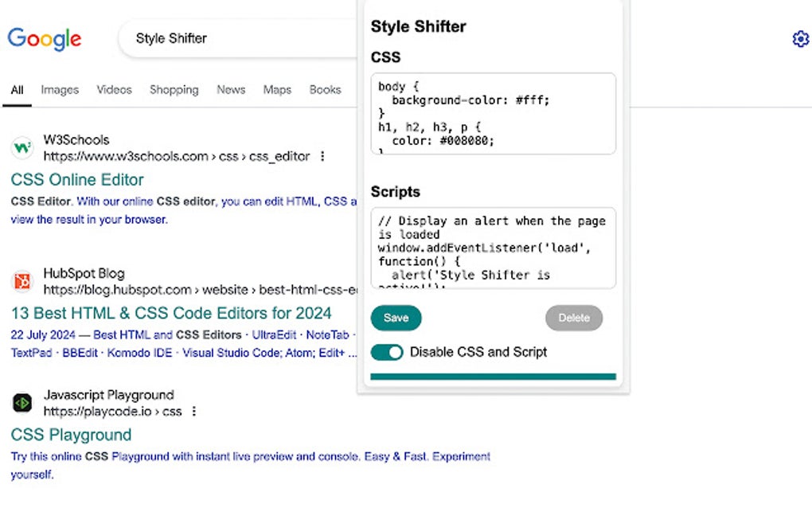Open the Books search tab
The width and height of the screenshot is (812, 508).
[325, 90]
